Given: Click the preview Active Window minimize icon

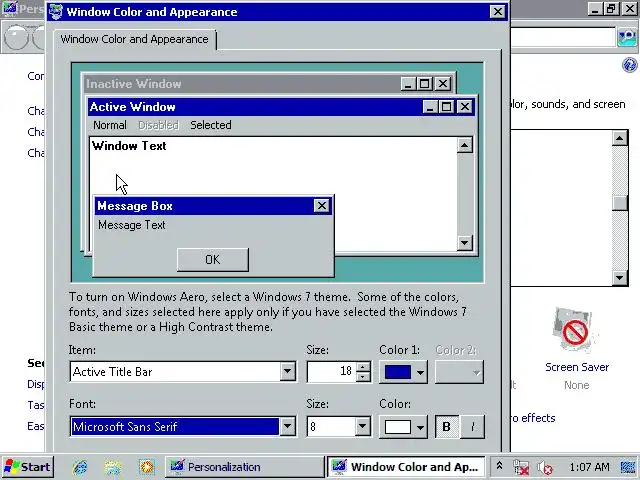Looking at the screenshot, I should click(x=430, y=107).
